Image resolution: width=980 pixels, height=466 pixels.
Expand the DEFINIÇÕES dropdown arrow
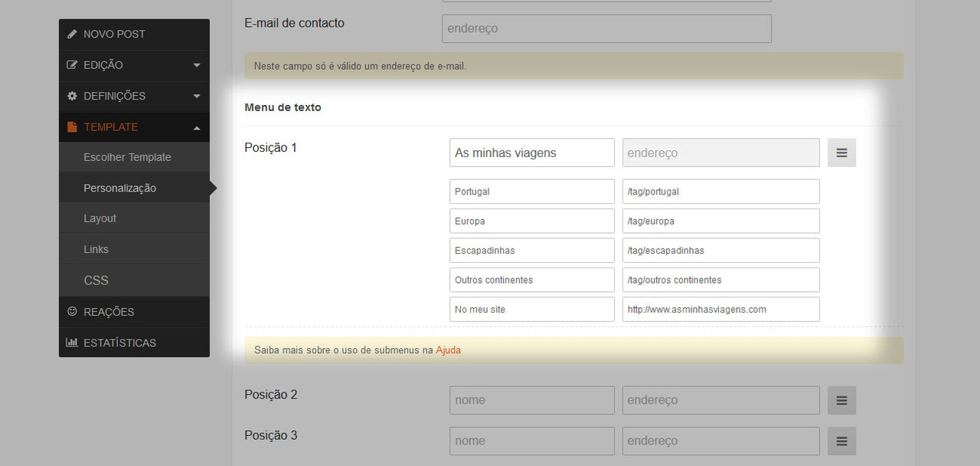coord(197,97)
